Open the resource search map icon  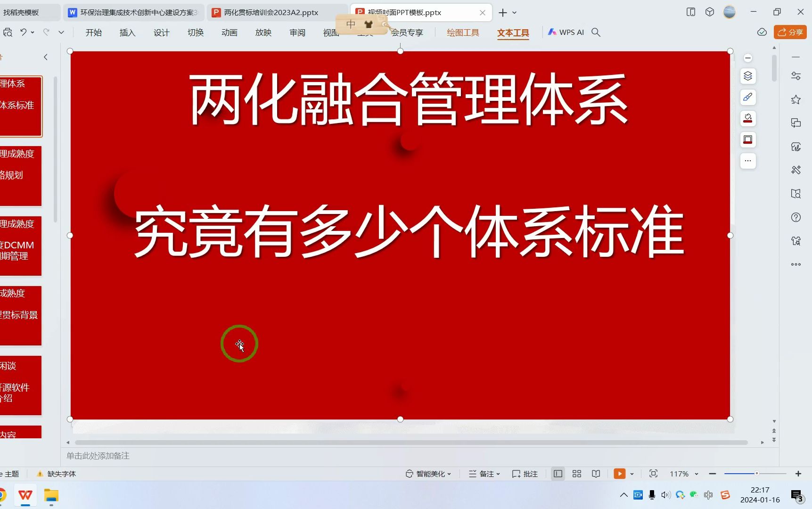tap(796, 193)
